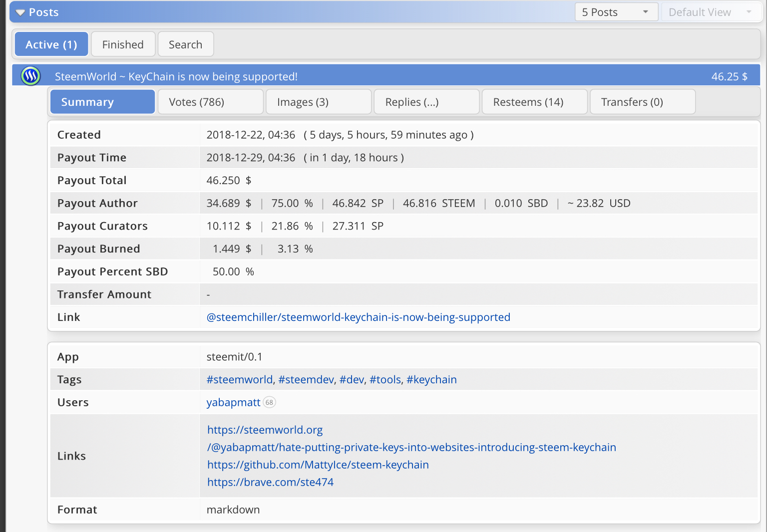Click the Transfer Amount row label
The image size is (767, 532).
(x=104, y=294)
